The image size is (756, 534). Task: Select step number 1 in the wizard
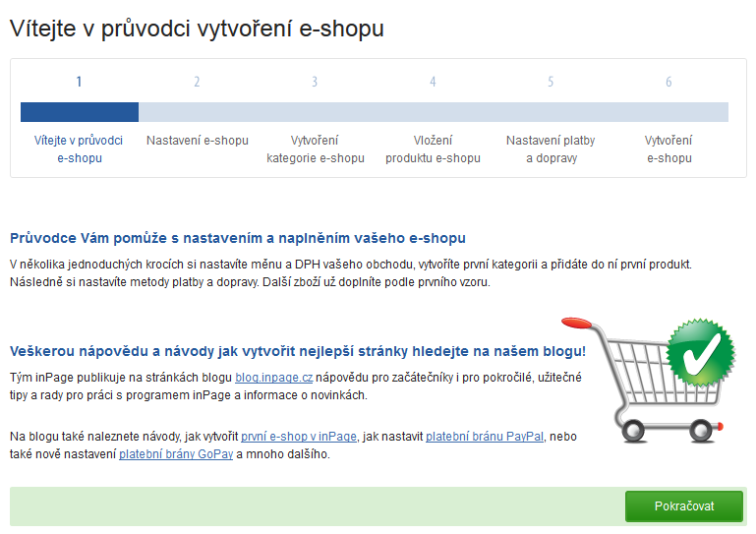click(79, 82)
